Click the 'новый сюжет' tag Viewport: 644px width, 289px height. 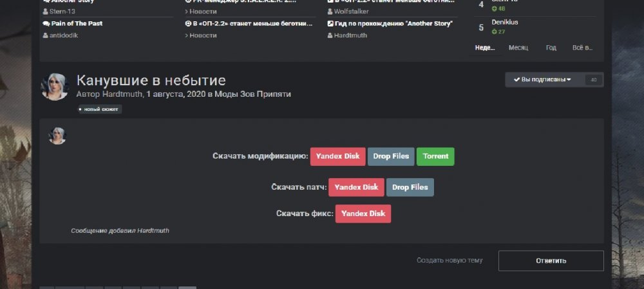coord(99,110)
